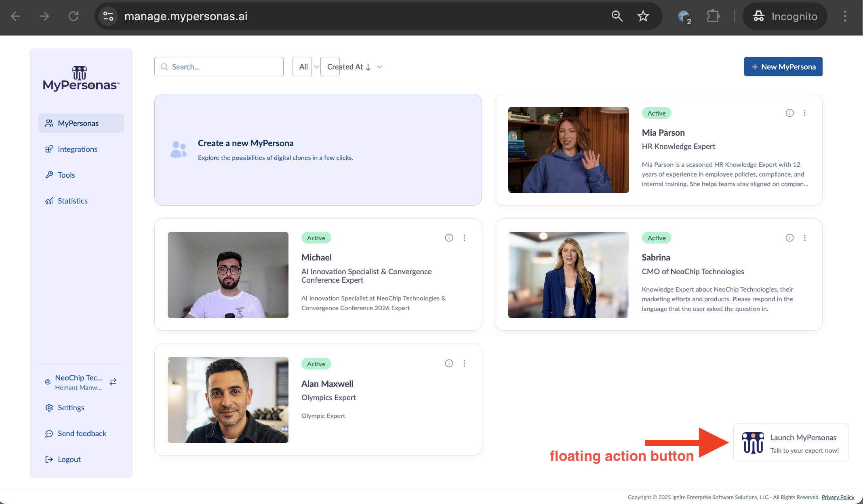This screenshot has width=863, height=504.
Task: Click the Active badge on Mia Parson's card
Action: coord(657,113)
